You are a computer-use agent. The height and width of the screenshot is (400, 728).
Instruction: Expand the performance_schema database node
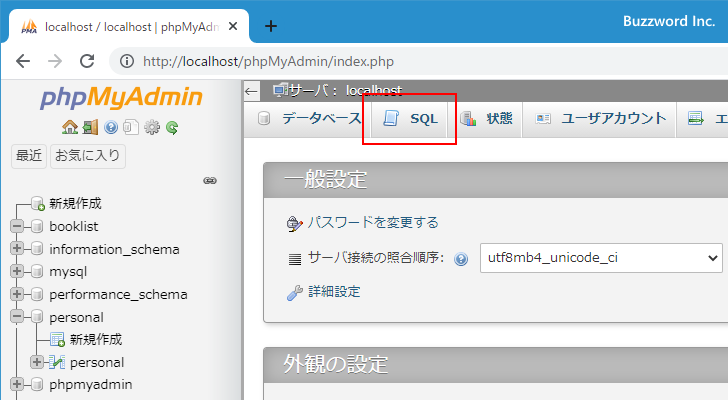17,294
